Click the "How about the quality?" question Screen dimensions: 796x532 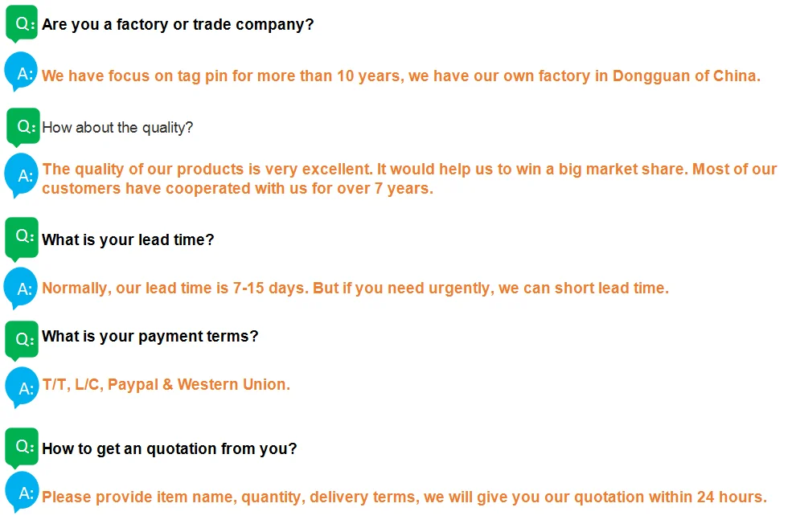[x=117, y=128]
